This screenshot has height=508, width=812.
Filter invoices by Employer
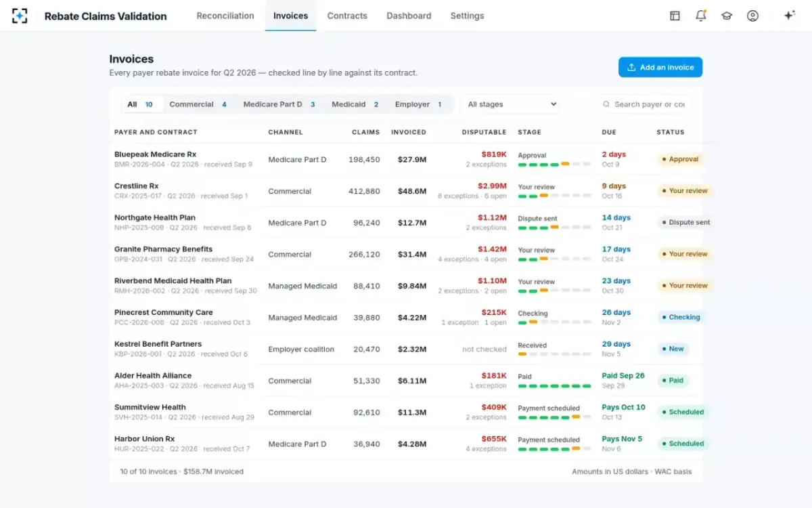tap(418, 104)
